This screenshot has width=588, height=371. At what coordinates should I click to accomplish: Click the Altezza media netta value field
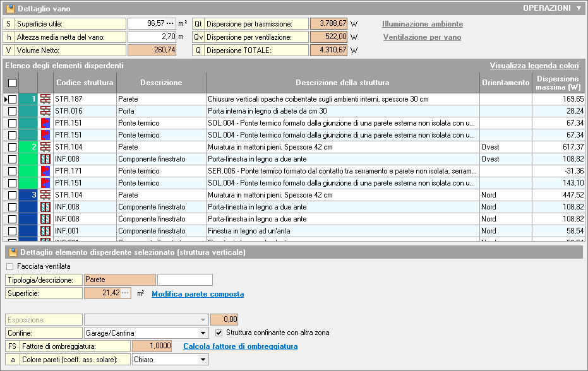tap(152, 37)
